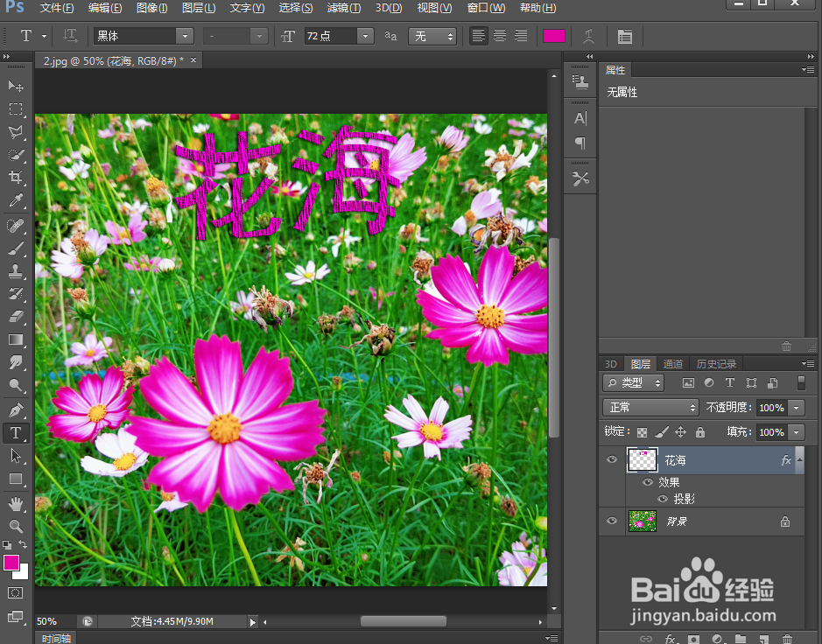Image resolution: width=822 pixels, height=644 pixels.
Task: Hide the 花海 text layer
Action: pyautogui.click(x=611, y=459)
